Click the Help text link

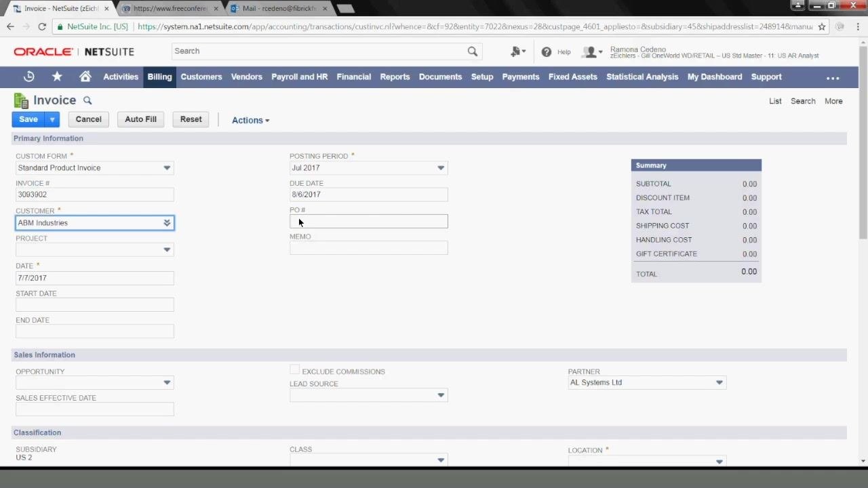pos(564,52)
